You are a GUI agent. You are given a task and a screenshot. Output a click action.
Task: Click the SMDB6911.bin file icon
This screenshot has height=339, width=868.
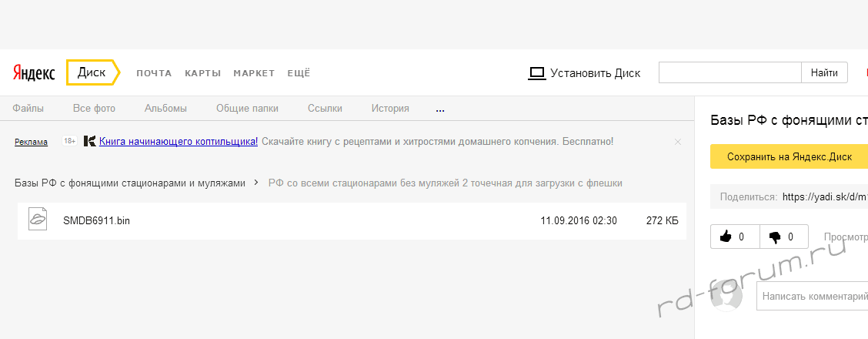(37, 220)
